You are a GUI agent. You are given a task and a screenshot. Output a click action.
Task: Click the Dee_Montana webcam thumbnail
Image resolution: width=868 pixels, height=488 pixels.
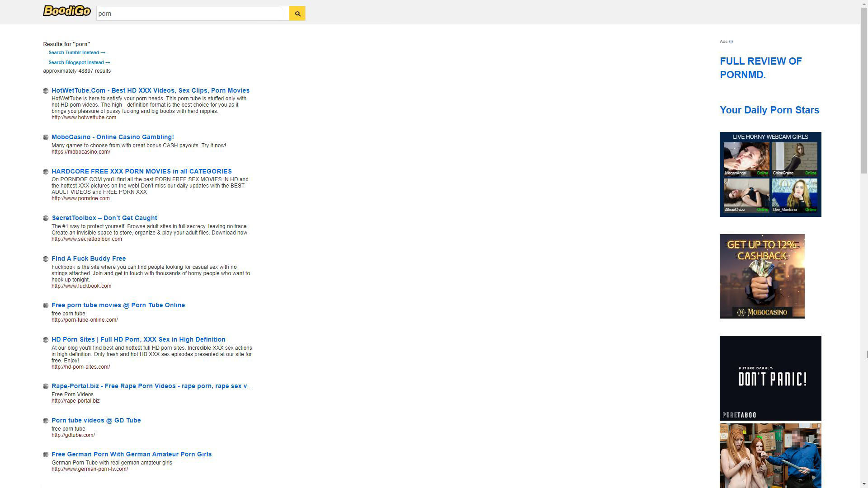[794, 195]
